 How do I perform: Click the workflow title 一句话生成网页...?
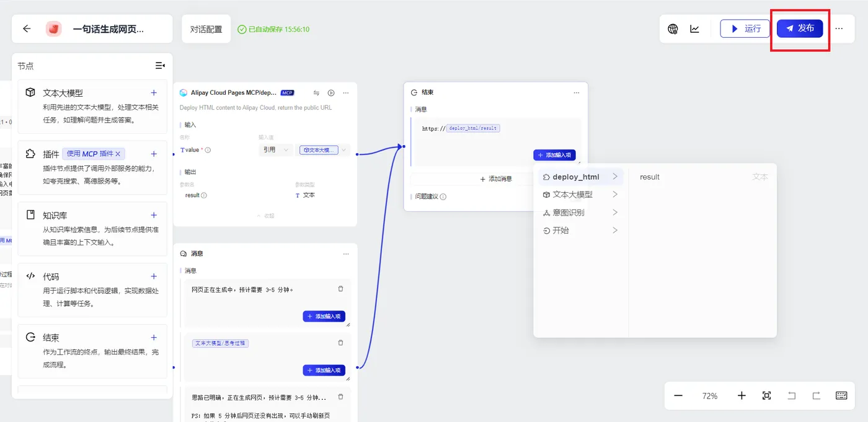tap(108, 29)
